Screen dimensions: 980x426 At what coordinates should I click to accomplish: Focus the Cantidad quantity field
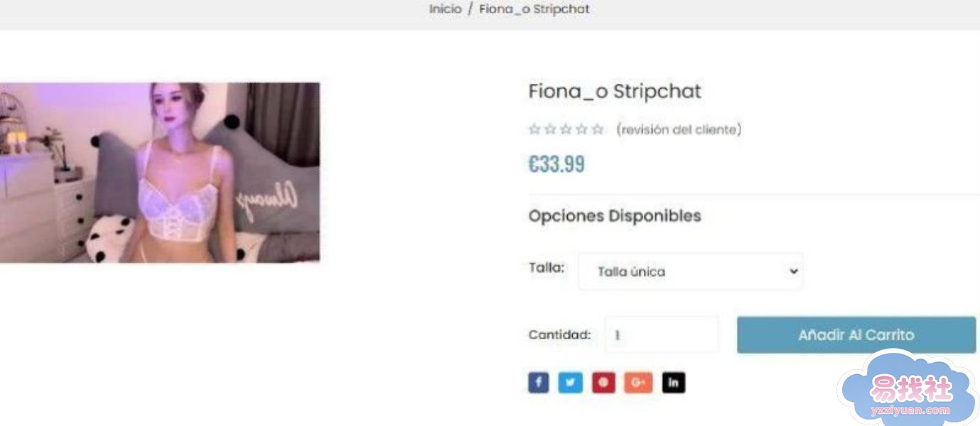click(662, 334)
